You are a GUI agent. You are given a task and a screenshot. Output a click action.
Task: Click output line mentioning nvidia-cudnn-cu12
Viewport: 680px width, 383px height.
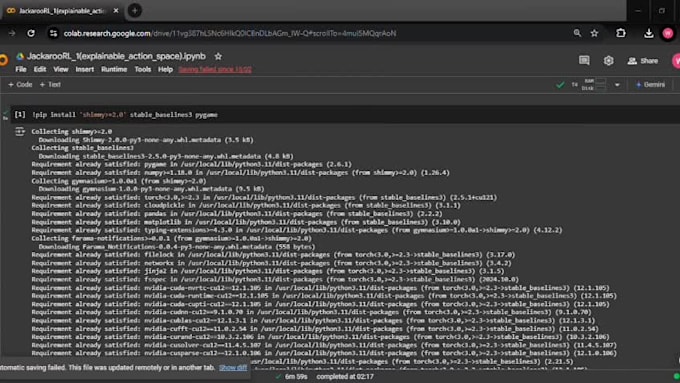(x=311, y=312)
